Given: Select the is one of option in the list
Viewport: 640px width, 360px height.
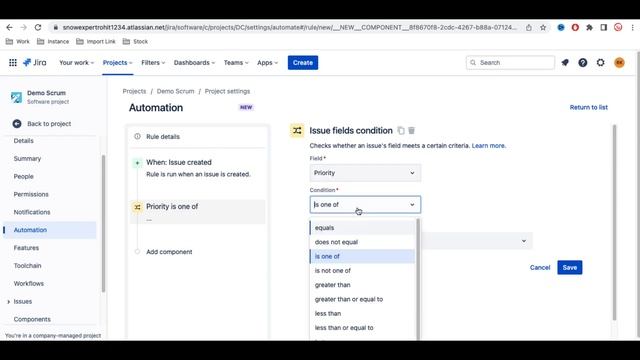Looking at the screenshot, I should [x=362, y=256].
